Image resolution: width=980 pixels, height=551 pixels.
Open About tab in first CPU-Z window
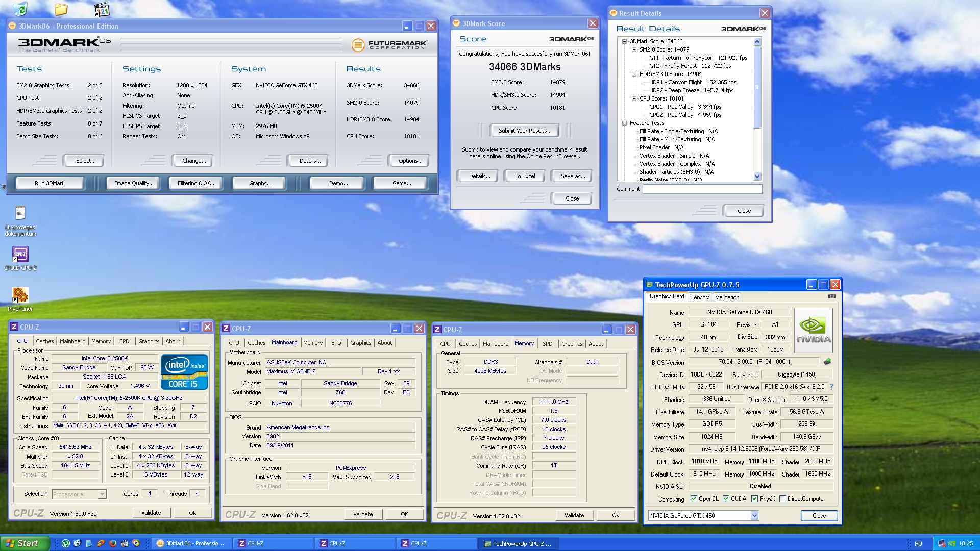[173, 341]
